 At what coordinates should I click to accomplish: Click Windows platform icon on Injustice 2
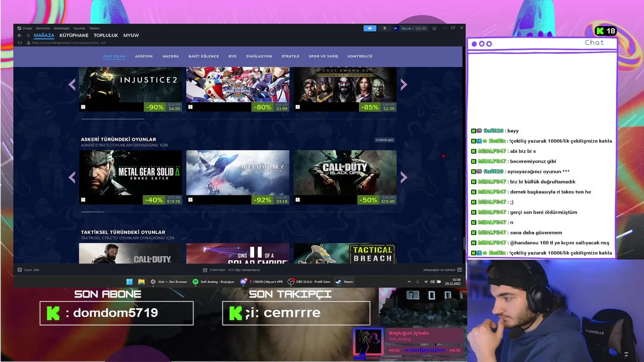(83, 107)
